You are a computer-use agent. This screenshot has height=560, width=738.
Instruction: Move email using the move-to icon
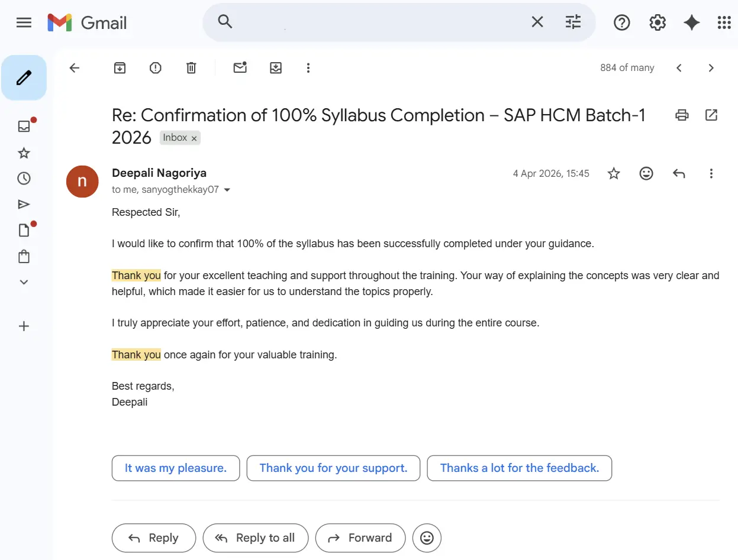tap(276, 68)
